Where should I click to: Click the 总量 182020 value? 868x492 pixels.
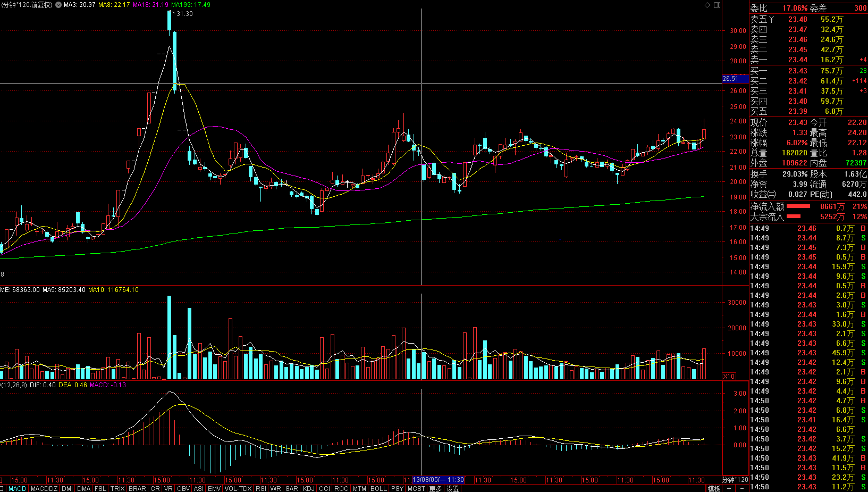pos(795,153)
